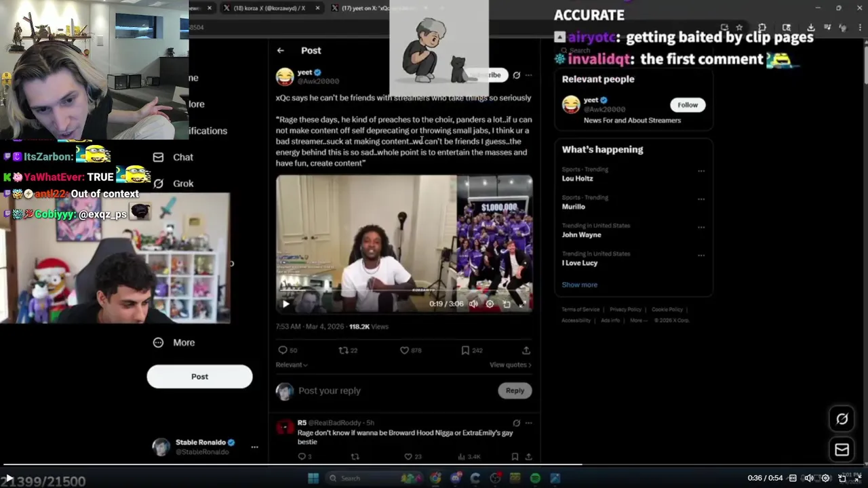Screen dimensions: 868x488
Task: Share yeet's post via share icon
Action: click(x=526, y=350)
